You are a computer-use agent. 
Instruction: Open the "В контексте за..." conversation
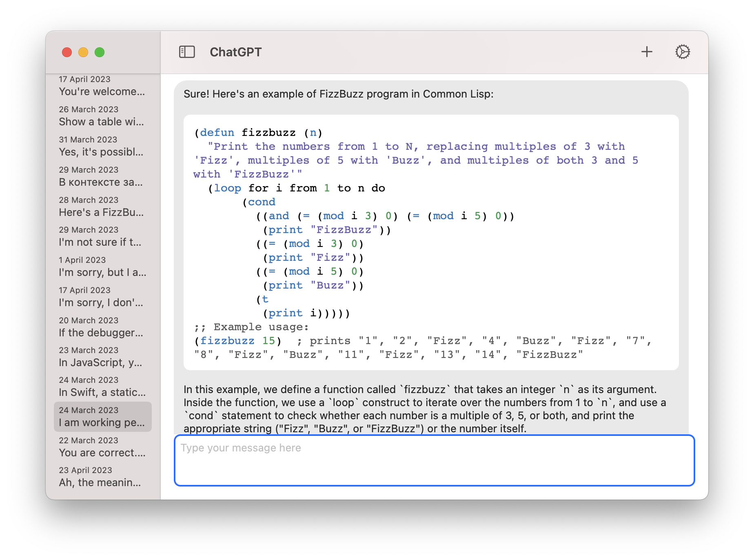[x=103, y=176]
